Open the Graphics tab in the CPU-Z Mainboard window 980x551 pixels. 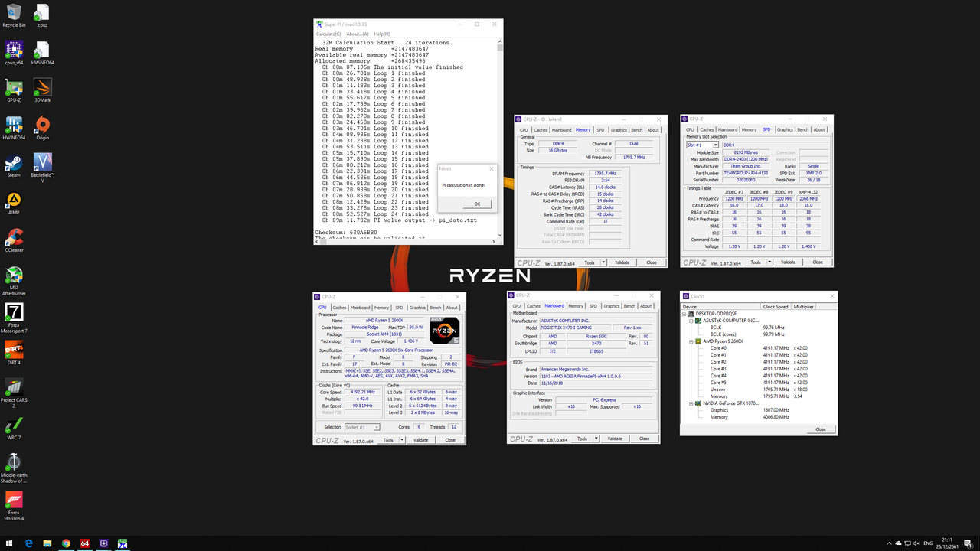click(612, 306)
